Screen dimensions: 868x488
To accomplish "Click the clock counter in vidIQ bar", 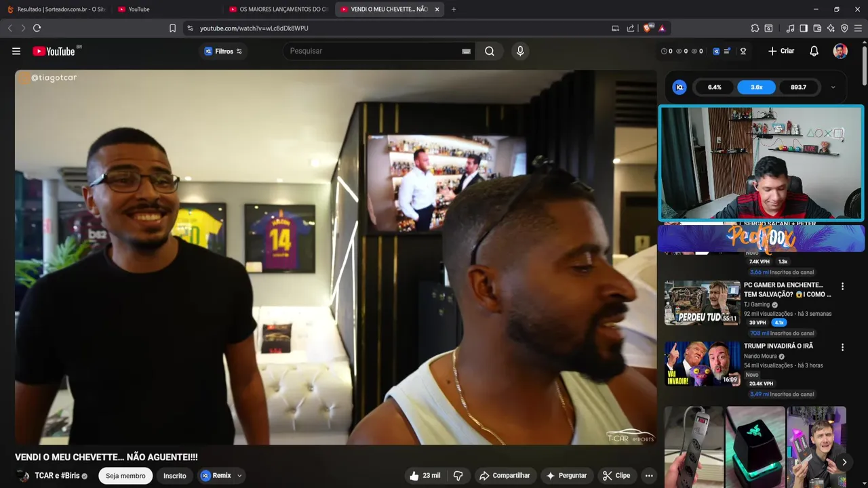I will 667,51.
